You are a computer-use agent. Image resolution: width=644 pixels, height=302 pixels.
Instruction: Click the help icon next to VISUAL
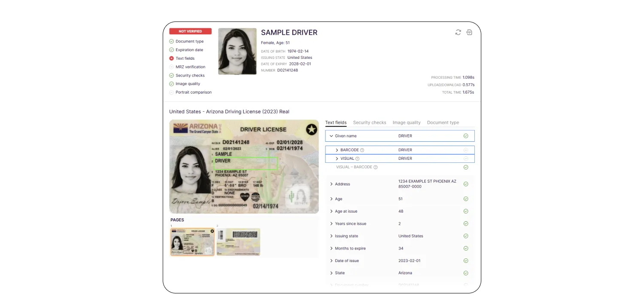[x=357, y=159]
